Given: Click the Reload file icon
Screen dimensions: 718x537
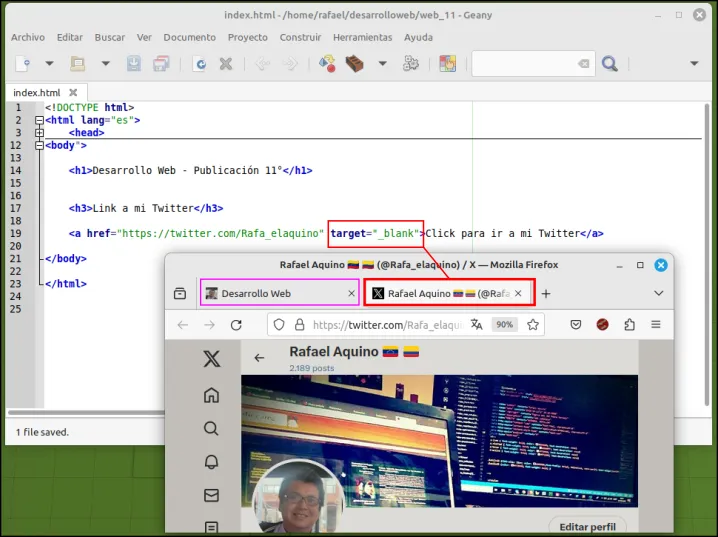Looking at the screenshot, I should pos(200,64).
